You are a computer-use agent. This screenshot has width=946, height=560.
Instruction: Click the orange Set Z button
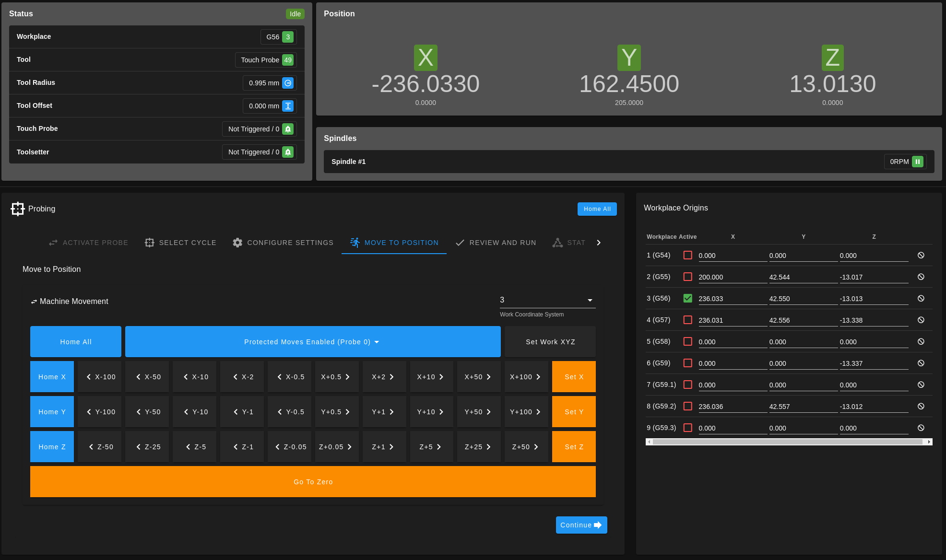point(574,447)
